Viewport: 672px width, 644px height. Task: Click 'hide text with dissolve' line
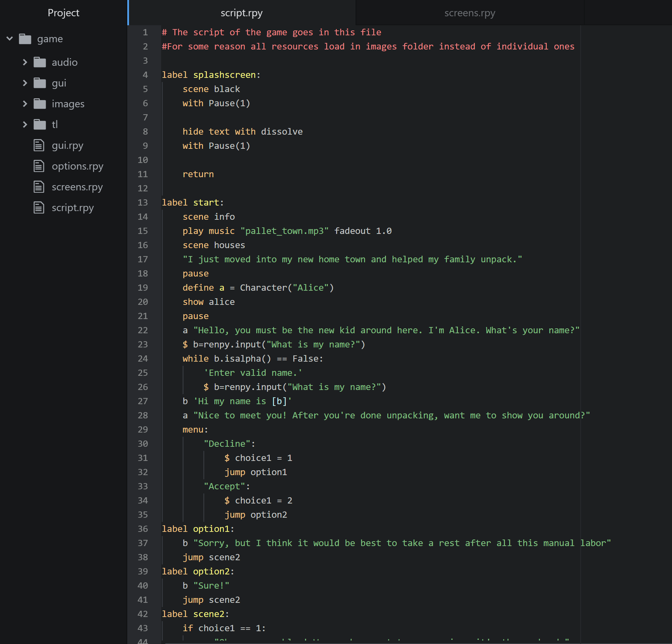[242, 131]
